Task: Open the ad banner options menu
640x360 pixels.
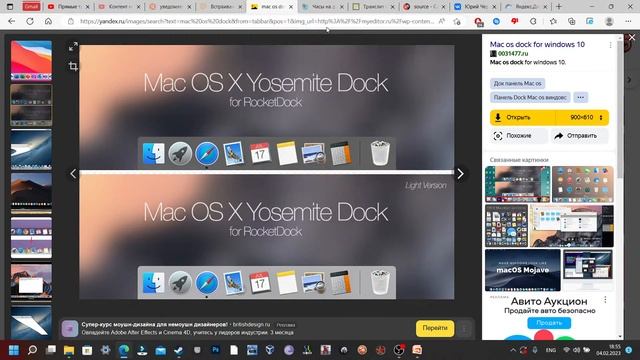Action: (x=464, y=328)
